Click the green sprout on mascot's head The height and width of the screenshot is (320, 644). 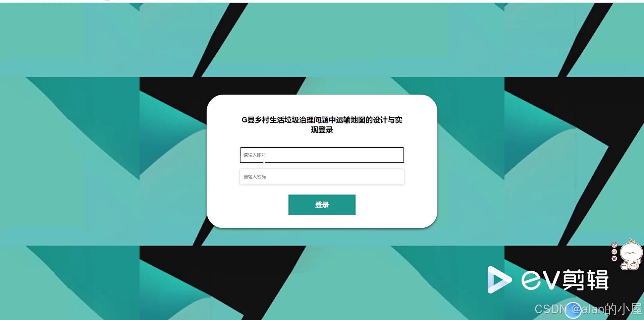(x=631, y=241)
